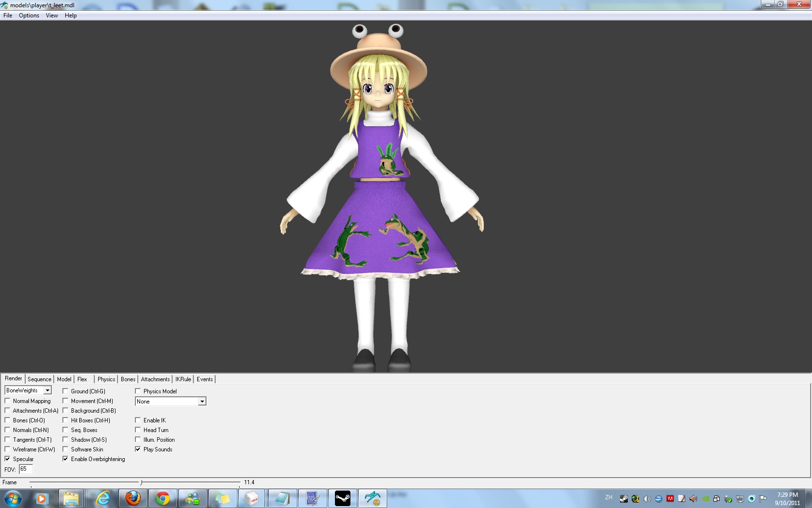
Task: Click the ZH language bar indicator
Action: click(x=609, y=497)
